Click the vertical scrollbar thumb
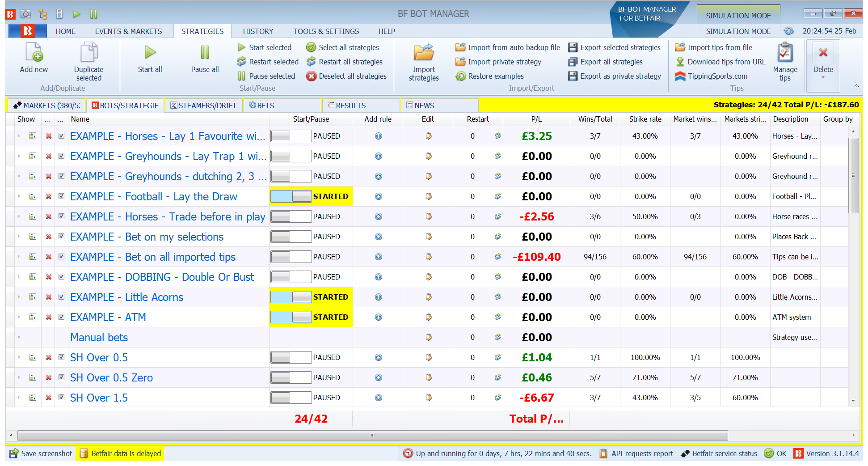The height and width of the screenshot is (466, 868). point(853,176)
